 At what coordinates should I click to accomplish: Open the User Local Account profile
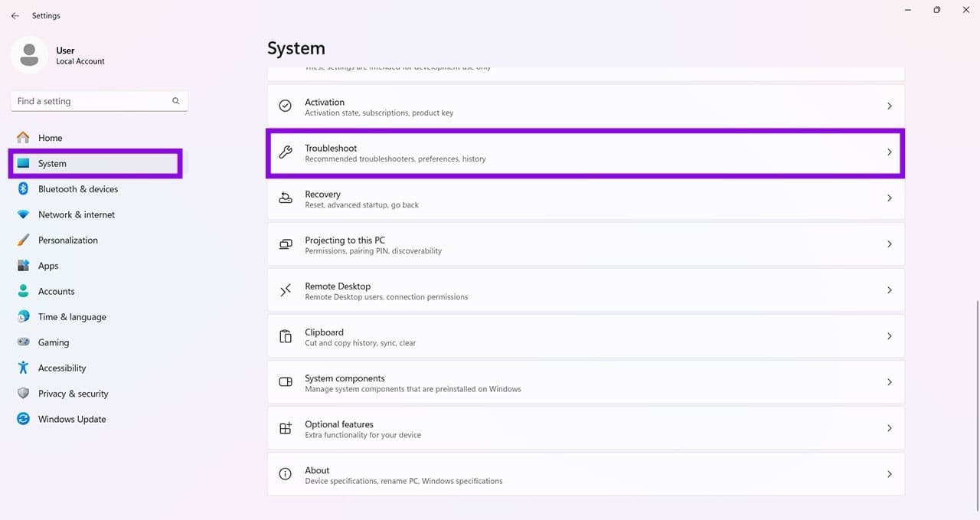pos(61,55)
